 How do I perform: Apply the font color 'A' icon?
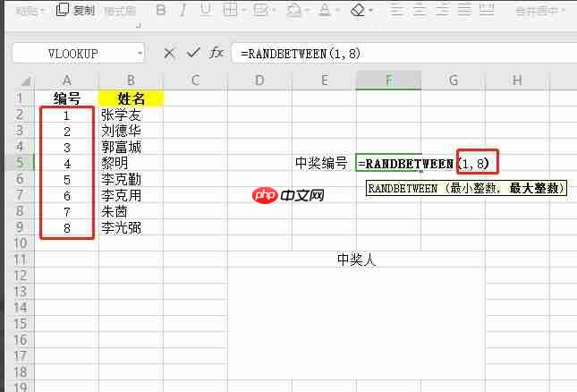324,11
